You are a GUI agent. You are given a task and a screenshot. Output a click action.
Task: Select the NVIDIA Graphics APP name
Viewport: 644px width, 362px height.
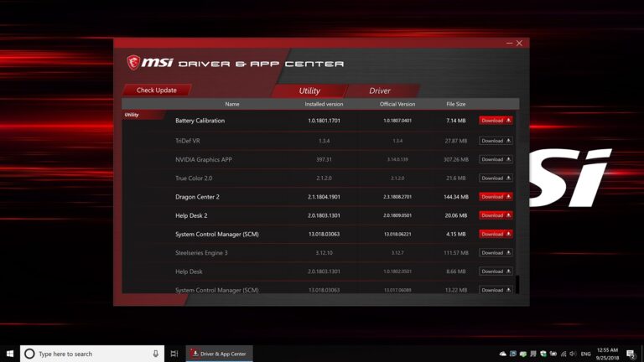coord(204,160)
